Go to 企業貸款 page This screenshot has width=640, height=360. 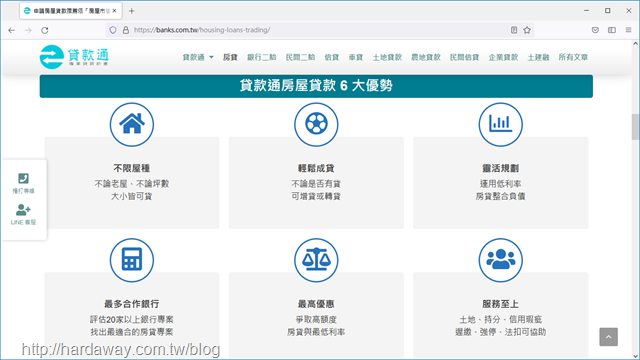pyautogui.click(x=503, y=57)
